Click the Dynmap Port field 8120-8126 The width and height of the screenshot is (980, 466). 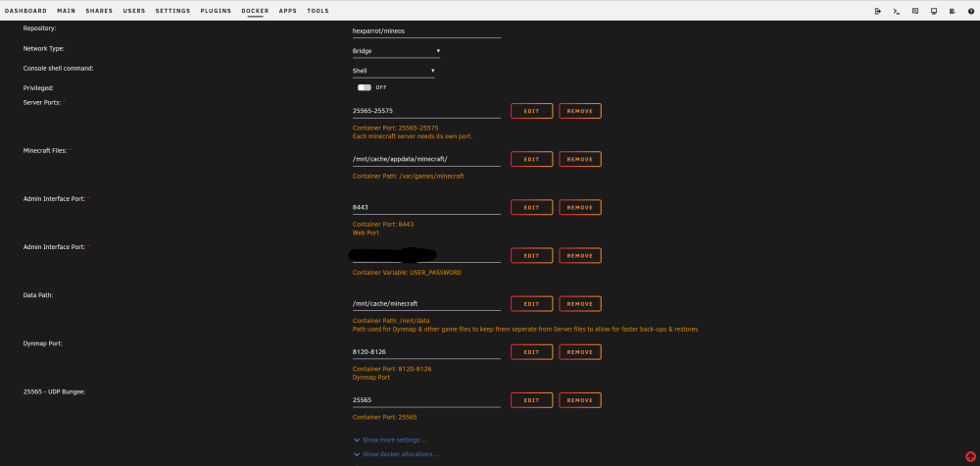(426, 351)
